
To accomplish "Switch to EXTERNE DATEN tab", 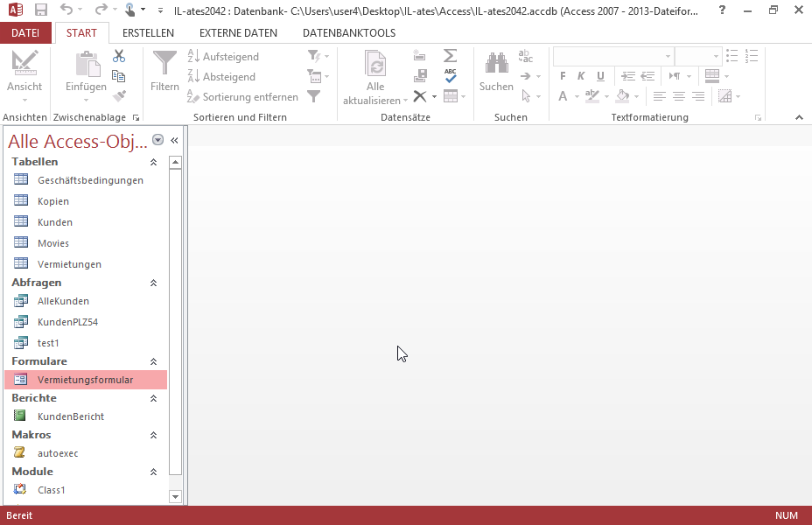I will click(238, 32).
